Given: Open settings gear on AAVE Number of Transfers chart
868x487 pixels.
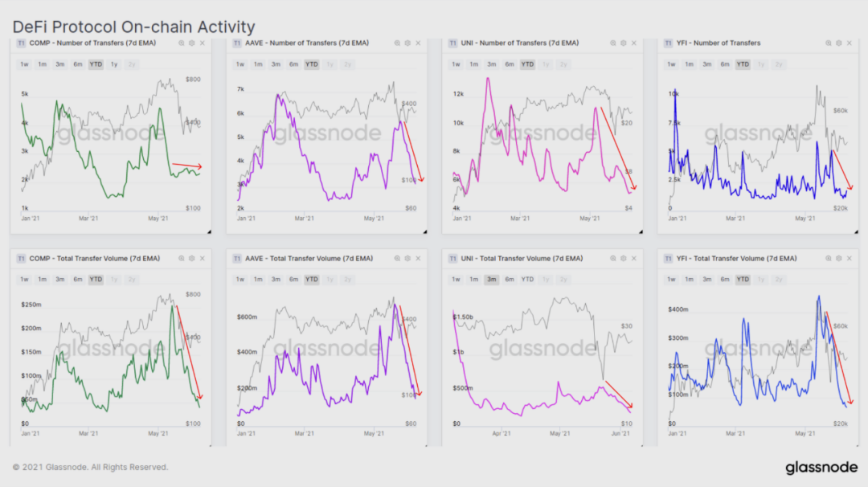Looking at the screenshot, I should [x=407, y=43].
